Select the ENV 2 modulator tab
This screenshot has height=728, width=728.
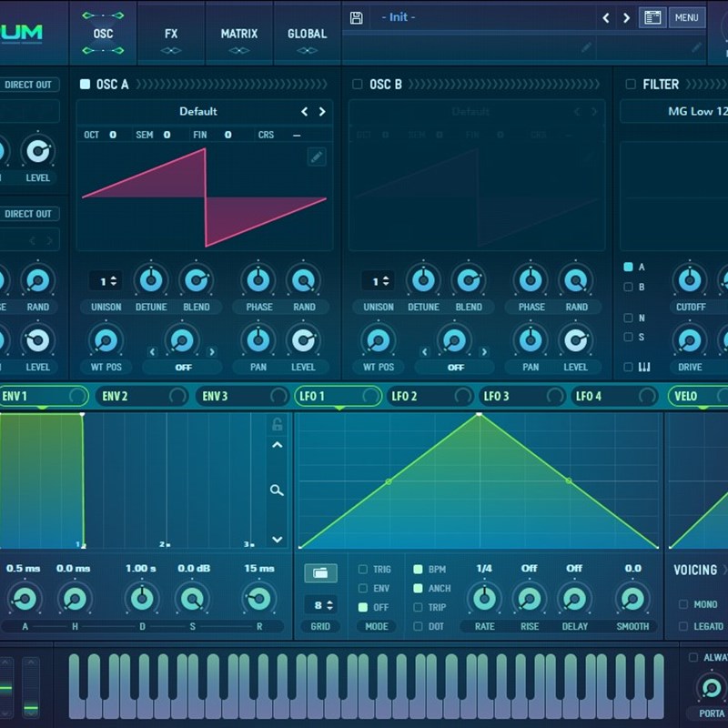(x=142, y=396)
